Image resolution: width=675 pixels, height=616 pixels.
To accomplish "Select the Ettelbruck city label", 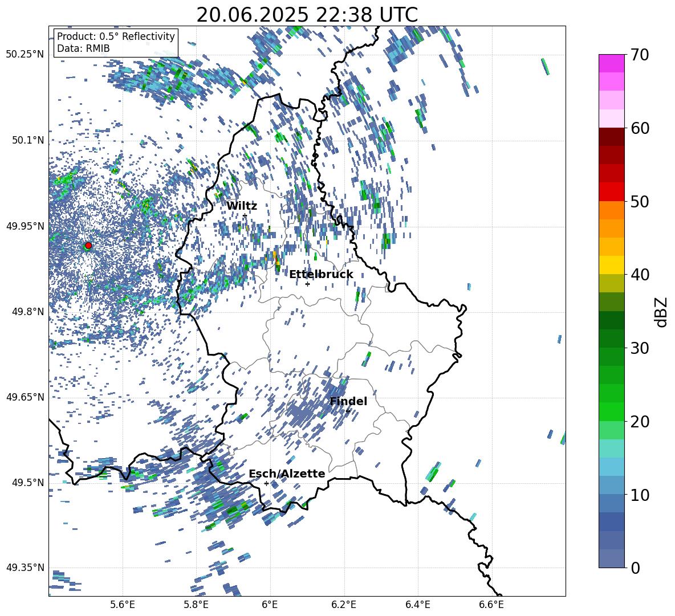I will (321, 275).
